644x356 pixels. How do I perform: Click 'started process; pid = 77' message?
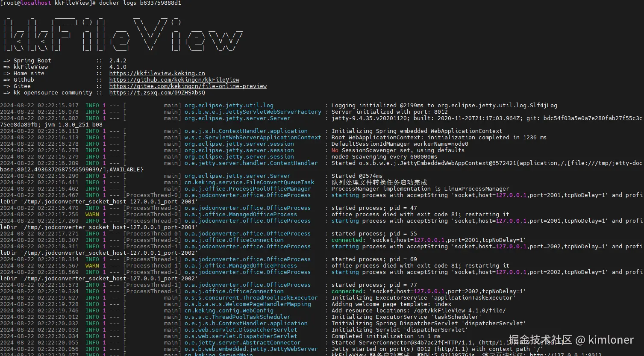click(374, 285)
